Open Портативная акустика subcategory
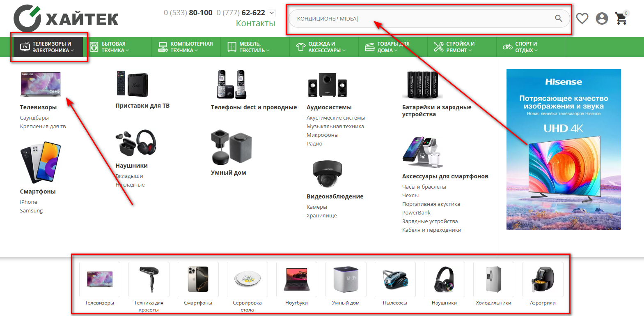Viewport: 644px width, 316px height. click(431, 204)
